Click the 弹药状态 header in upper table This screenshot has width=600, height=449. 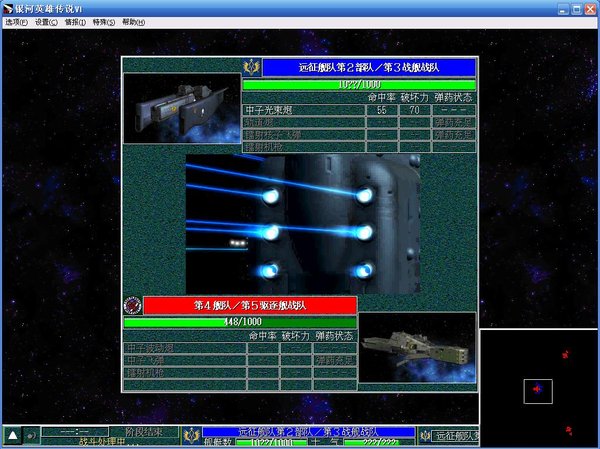point(453,98)
